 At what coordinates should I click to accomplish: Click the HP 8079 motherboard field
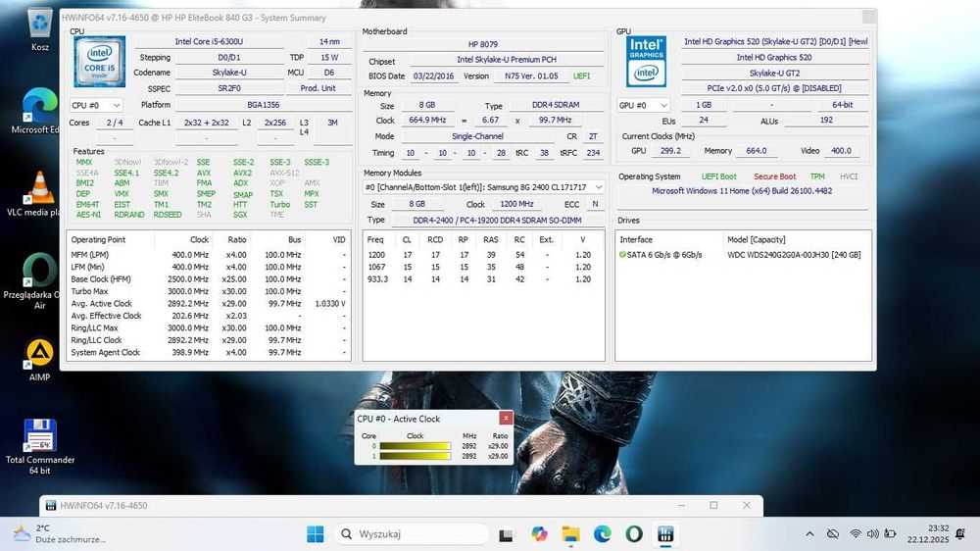click(x=483, y=44)
